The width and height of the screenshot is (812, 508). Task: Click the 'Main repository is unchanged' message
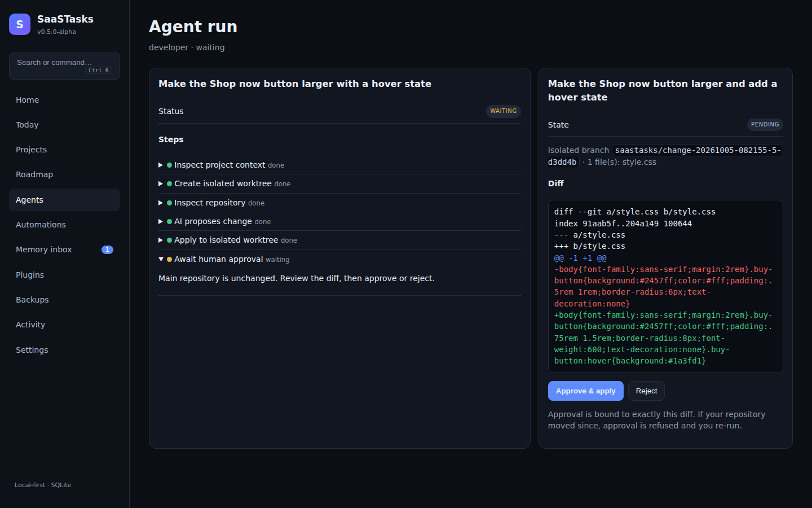pos(297,278)
